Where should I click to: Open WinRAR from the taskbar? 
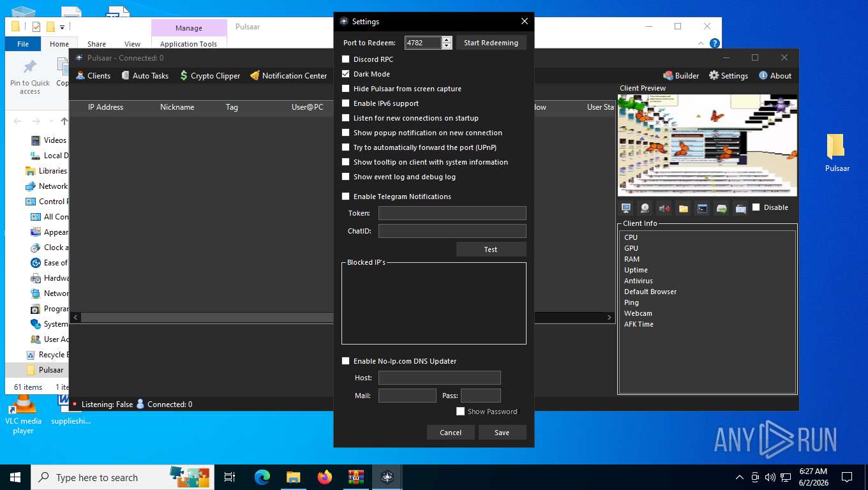[355, 477]
